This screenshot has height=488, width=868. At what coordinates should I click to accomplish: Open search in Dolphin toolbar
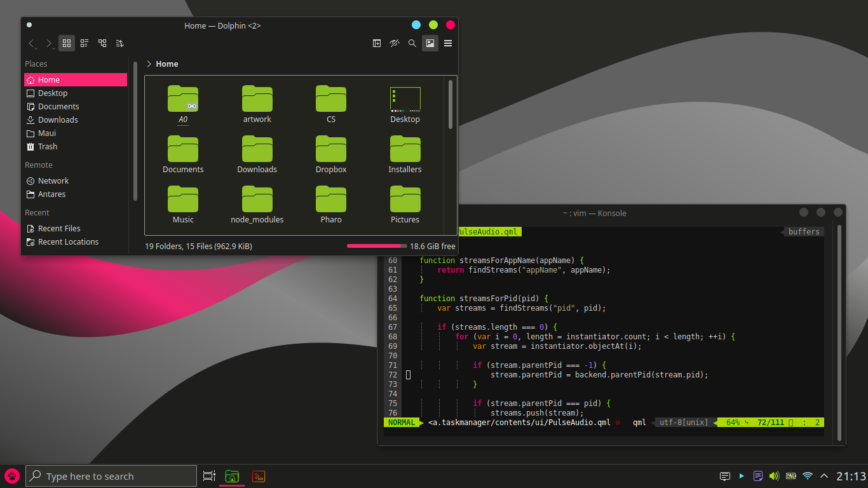point(412,43)
